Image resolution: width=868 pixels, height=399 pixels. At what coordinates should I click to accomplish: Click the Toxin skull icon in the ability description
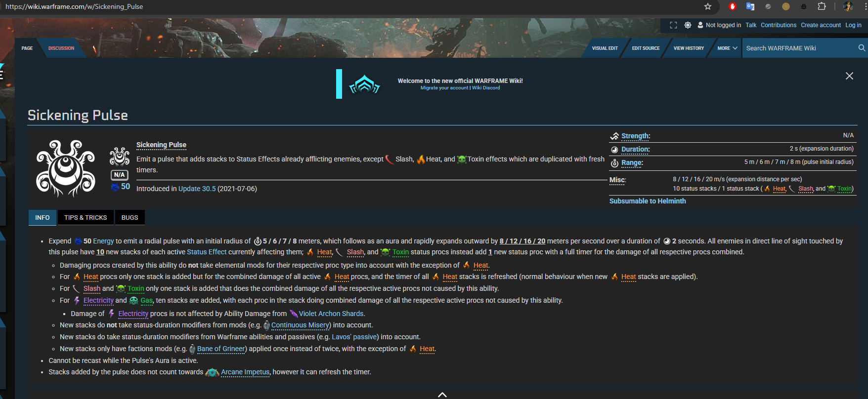point(462,159)
